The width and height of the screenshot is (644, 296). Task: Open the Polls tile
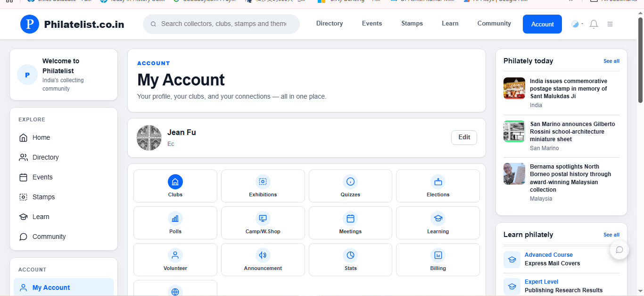point(175,223)
